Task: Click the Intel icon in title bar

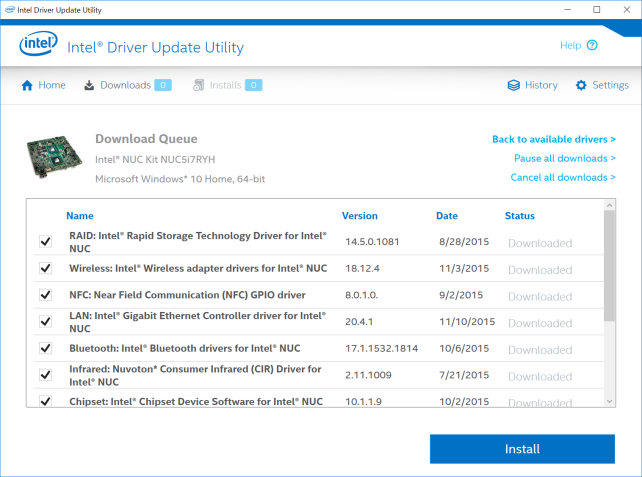Action: click(10, 10)
